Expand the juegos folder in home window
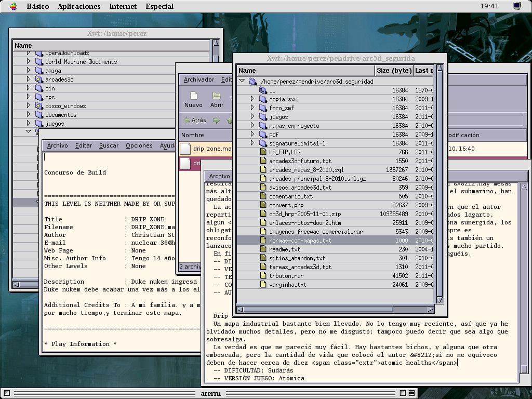Viewport: 532px width, 399px height. [29, 123]
